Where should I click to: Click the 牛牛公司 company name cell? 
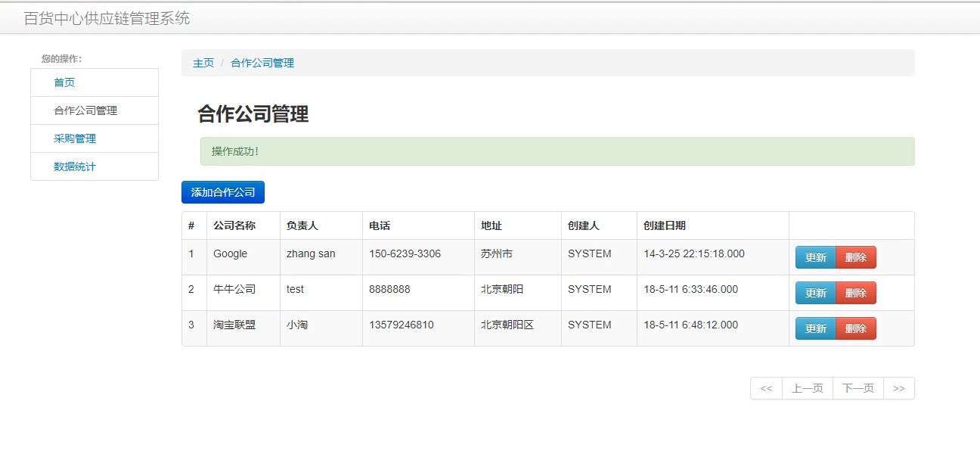[x=243, y=293]
